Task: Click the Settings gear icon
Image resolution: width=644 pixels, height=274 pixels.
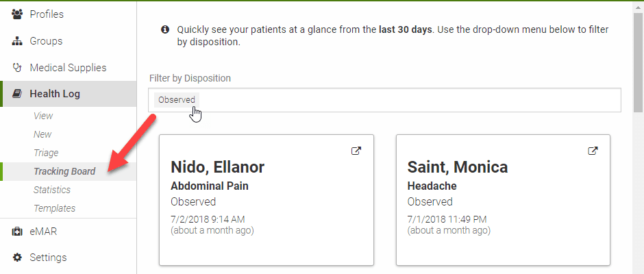Action: click(x=17, y=258)
